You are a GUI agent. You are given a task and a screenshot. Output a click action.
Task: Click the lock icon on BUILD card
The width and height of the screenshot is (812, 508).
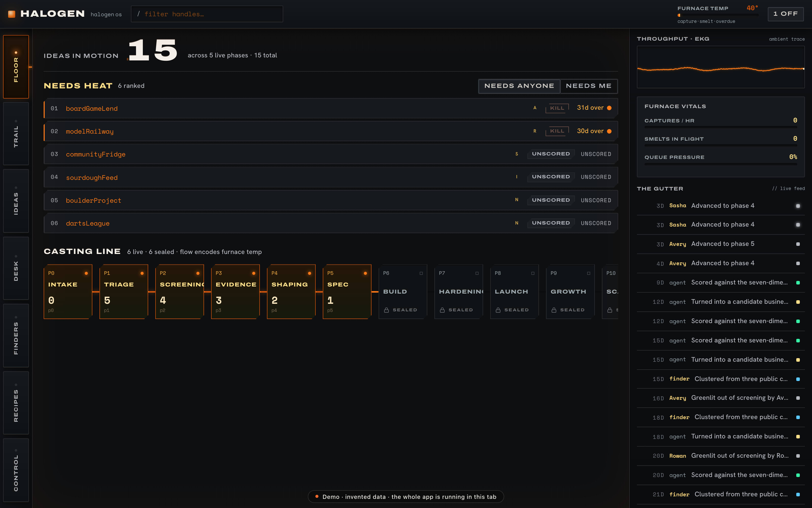pyautogui.click(x=386, y=310)
